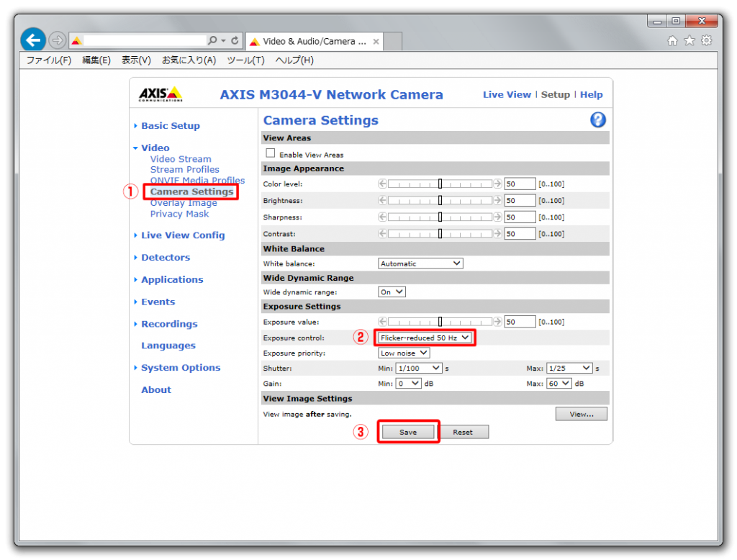The height and width of the screenshot is (560, 737).
Task: Expand Basic Setup menu
Action: point(170,125)
